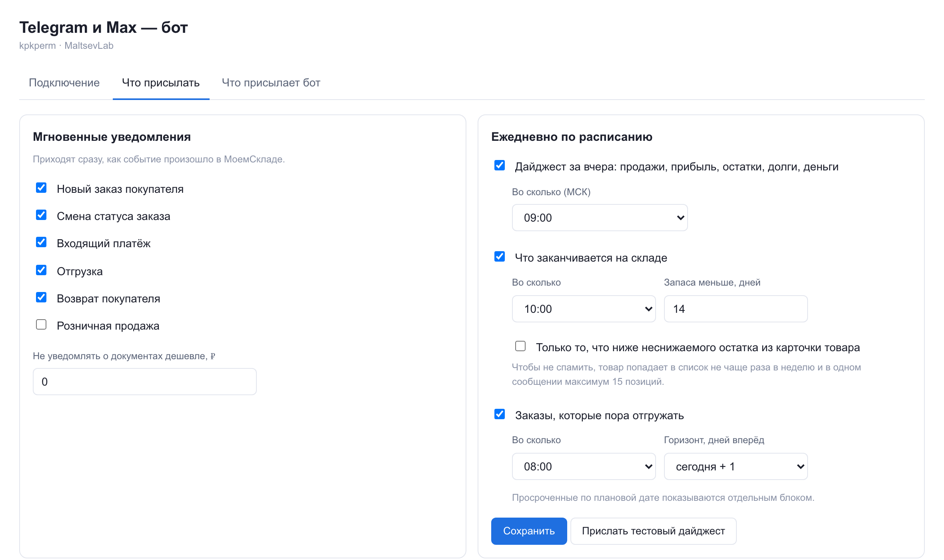Open the 10:00 stock time dropdown

coord(584,309)
